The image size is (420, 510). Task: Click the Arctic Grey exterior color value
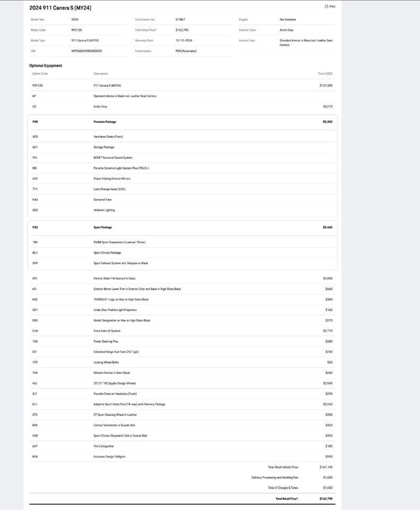tap(287, 30)
